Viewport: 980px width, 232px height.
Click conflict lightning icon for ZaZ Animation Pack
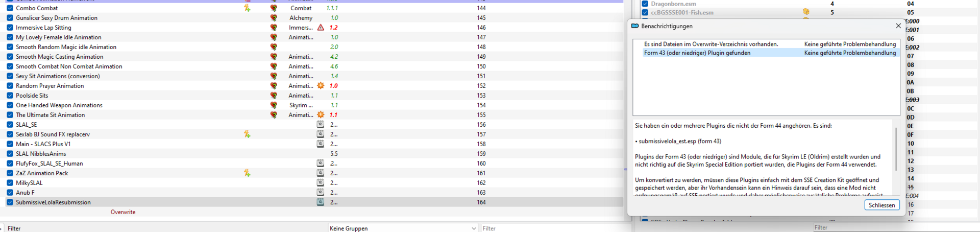pos(247,173)
